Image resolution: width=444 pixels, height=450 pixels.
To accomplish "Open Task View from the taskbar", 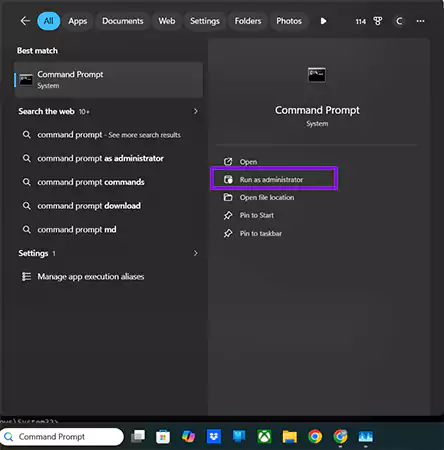I will click(x=138, y=436).
